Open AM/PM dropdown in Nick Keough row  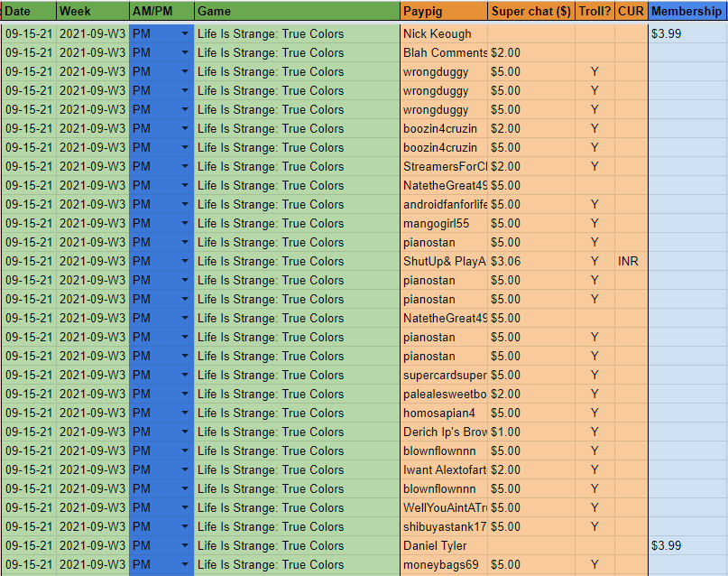[185, 34]
